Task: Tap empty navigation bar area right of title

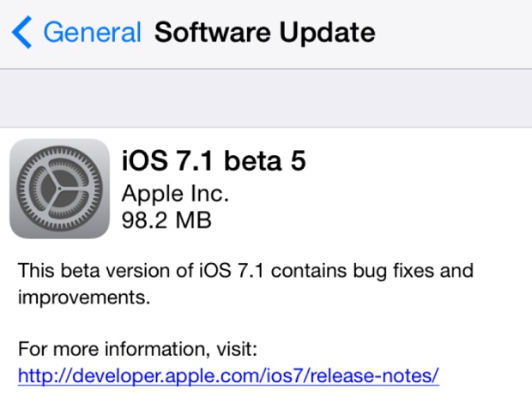Action: click(x=453, y=34)
